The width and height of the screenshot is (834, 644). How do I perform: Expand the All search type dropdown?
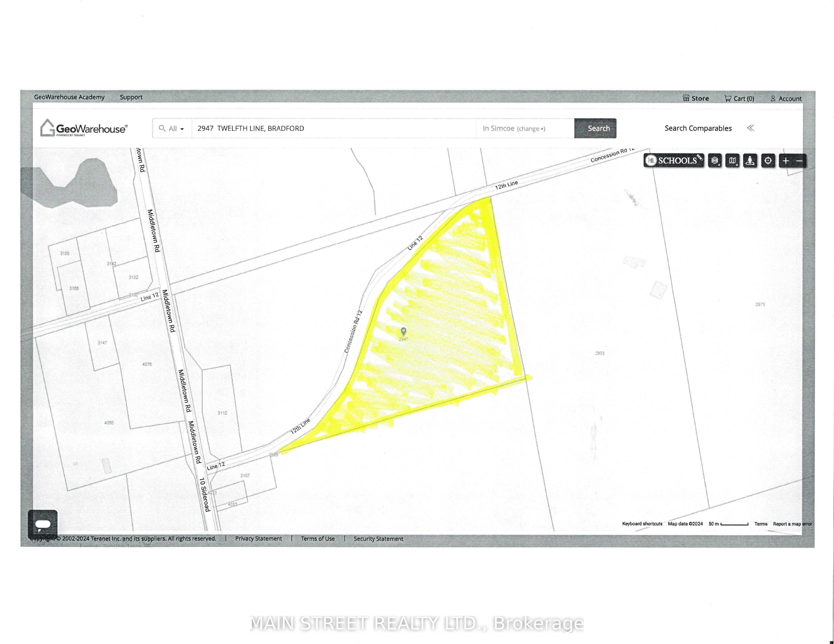172,129
